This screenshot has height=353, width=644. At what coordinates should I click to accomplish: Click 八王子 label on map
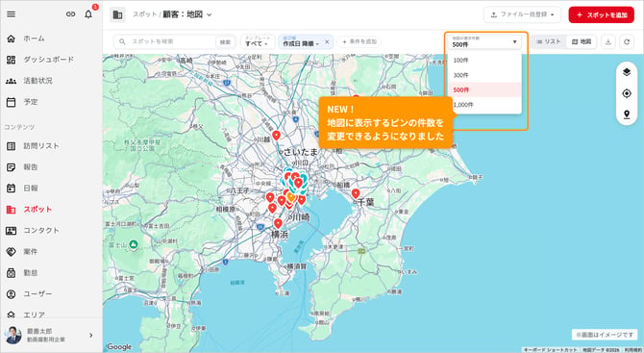pos(240,190)
